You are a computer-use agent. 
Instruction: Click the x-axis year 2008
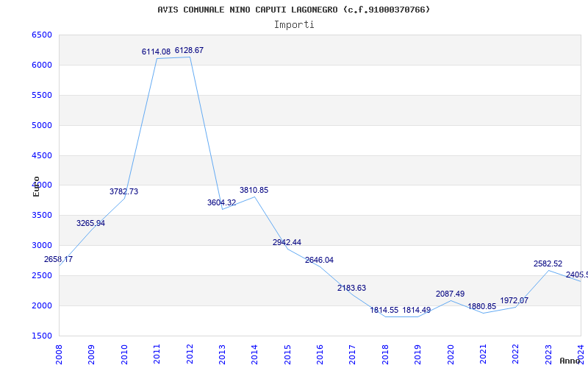tap(59, 355)
